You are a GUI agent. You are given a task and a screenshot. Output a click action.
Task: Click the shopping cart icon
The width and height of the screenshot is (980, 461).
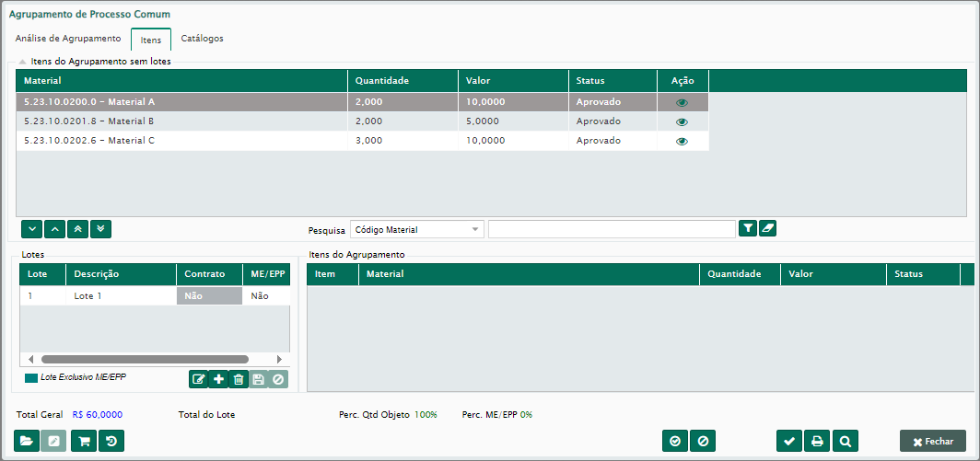[x=84, y=441]
